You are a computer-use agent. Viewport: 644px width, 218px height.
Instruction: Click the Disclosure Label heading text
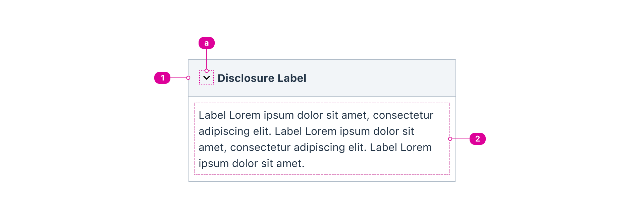pyautogui.click(x=262, y=78)
